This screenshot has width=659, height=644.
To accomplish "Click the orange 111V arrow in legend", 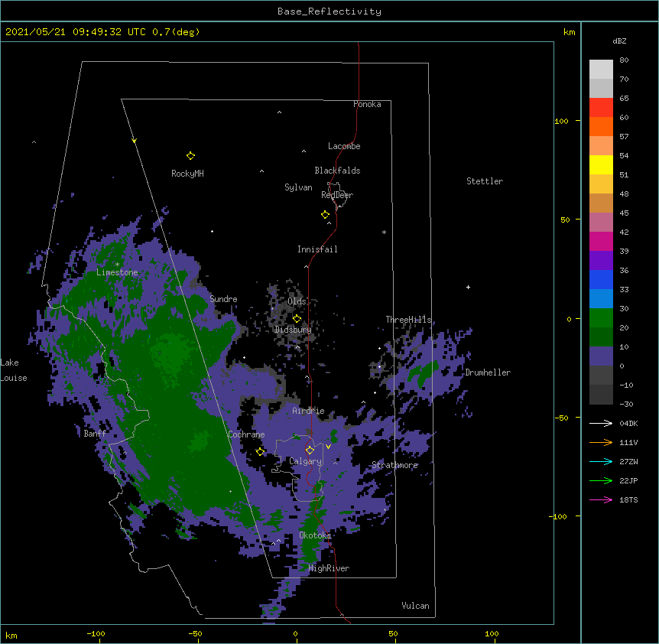I will pos(601,442).
